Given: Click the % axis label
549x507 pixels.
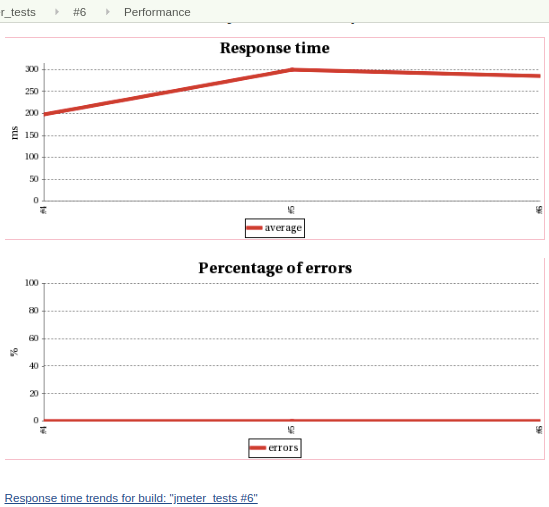Looking at the screenshot, I should (x=14, y=352).
